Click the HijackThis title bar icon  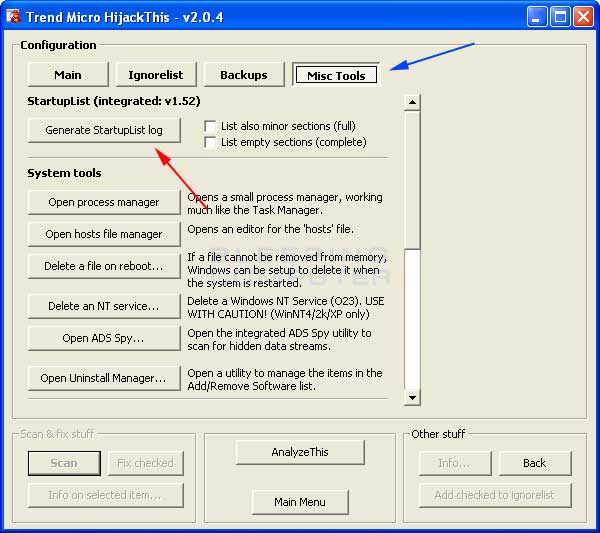(13, 16)
